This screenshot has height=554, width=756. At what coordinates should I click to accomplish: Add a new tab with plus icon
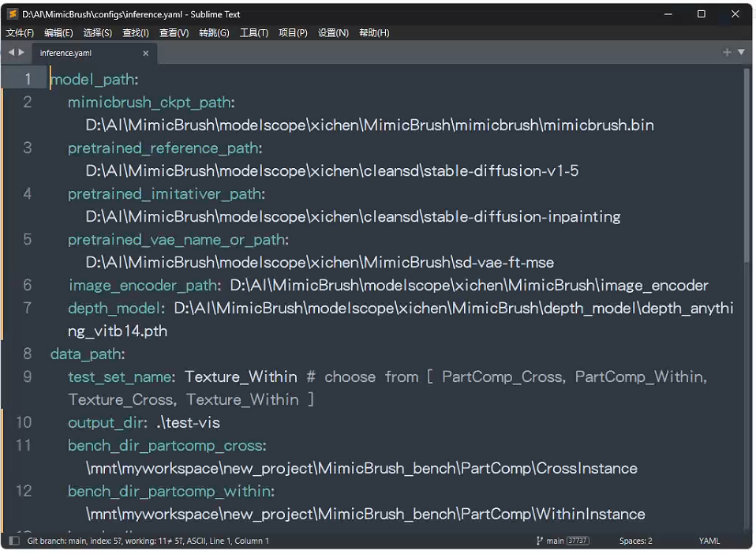[727, 52]
